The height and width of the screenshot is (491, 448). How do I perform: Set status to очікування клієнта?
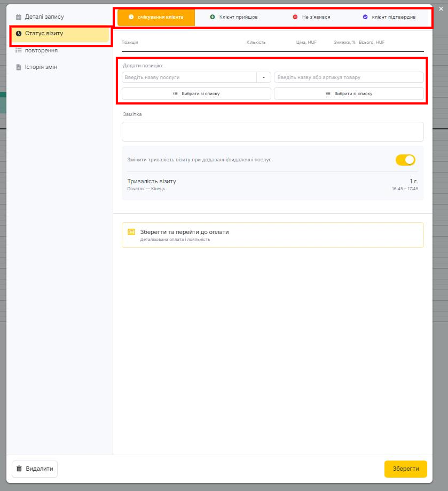tap(156, 17)
